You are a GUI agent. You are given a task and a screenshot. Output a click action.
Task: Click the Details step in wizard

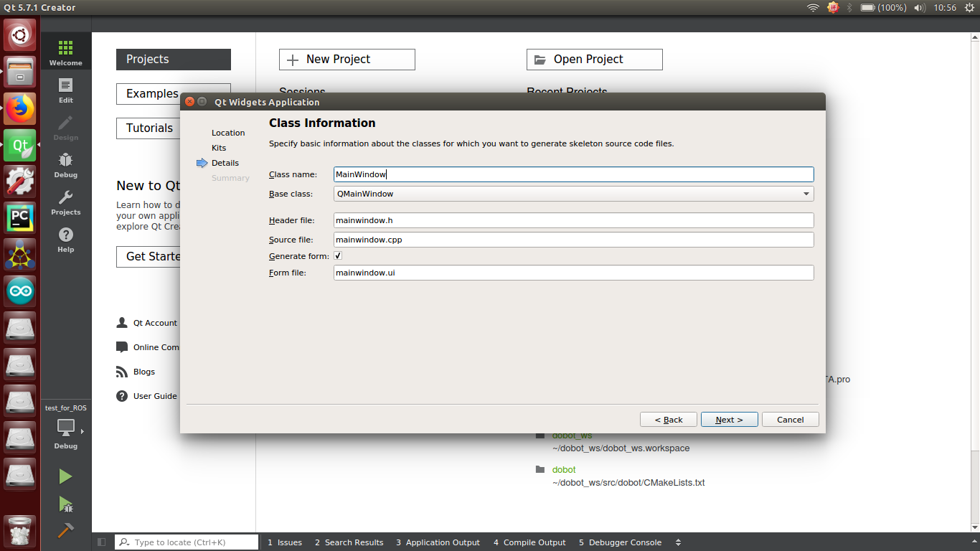click(225, 163)
